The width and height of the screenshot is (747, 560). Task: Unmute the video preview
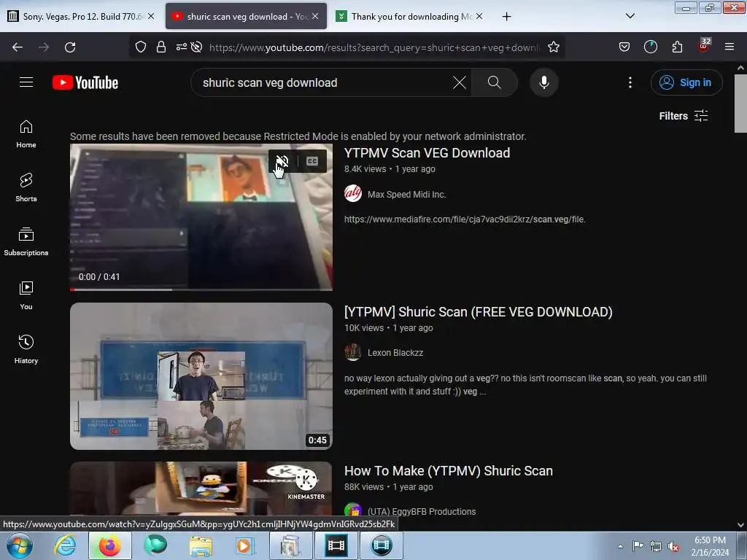[282, 161]
